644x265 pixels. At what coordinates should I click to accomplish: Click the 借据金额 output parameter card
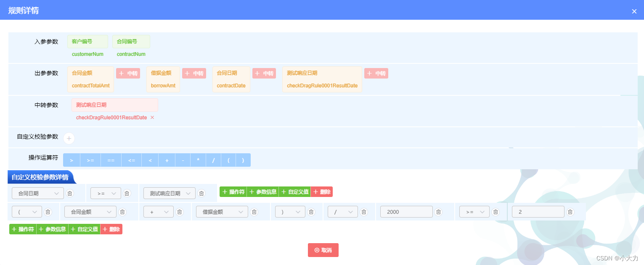163,79
